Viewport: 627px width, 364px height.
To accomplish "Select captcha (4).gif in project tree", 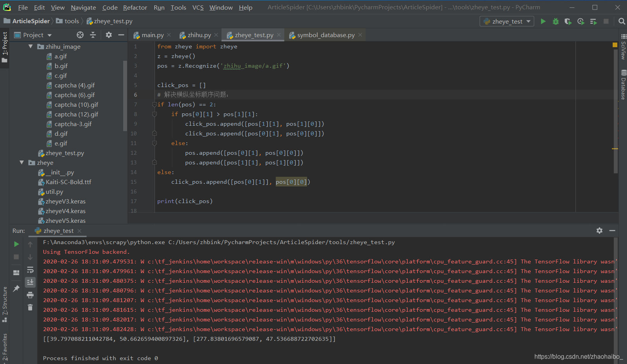I will pos(74,85).
